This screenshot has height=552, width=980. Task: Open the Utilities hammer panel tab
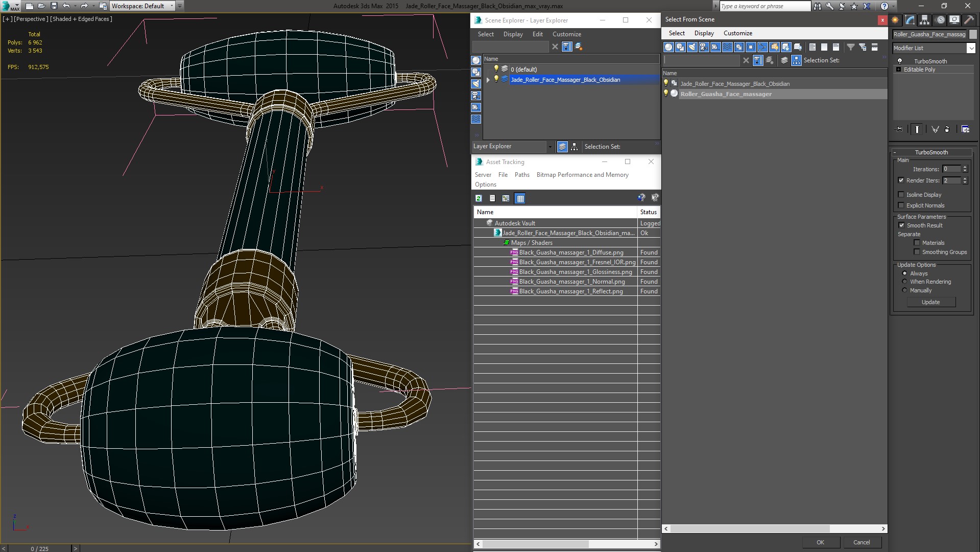coord(969,20)
